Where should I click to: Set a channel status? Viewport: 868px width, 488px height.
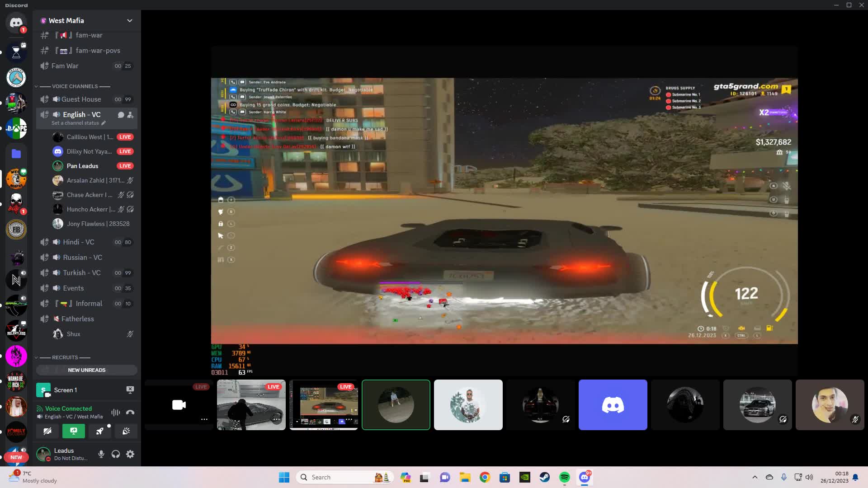pyautogui.click(x=78, y=123)
